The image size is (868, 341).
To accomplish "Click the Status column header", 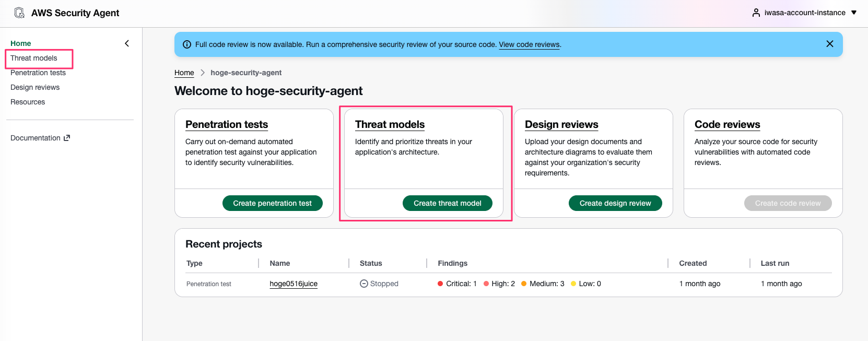I will tap(371, 263).
